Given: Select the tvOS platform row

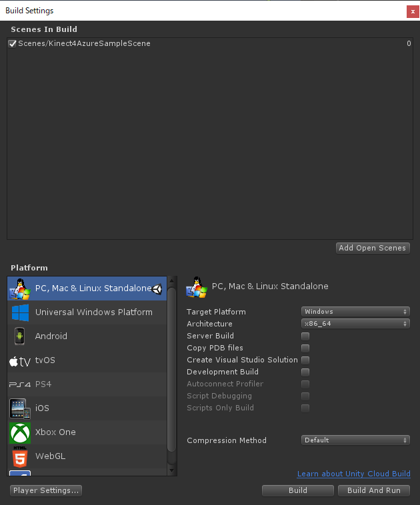Looking at the screenshot, I should [x=87, y=360].
